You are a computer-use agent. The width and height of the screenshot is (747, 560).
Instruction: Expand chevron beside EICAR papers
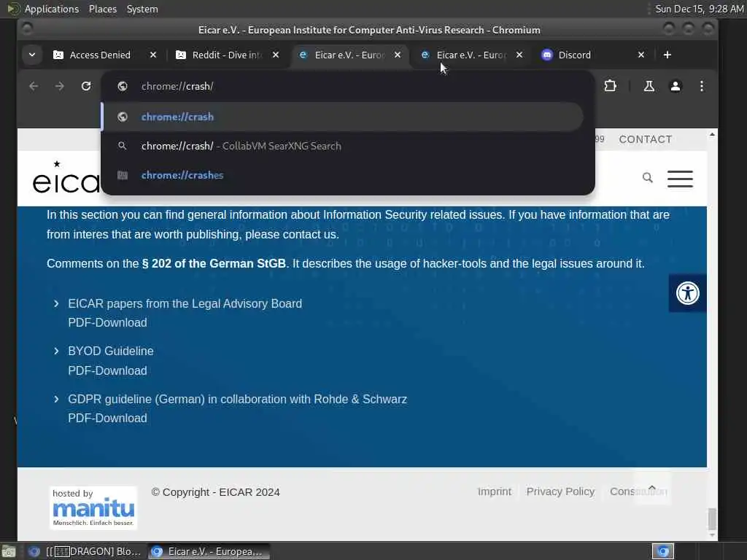click(x=56, y=304)
